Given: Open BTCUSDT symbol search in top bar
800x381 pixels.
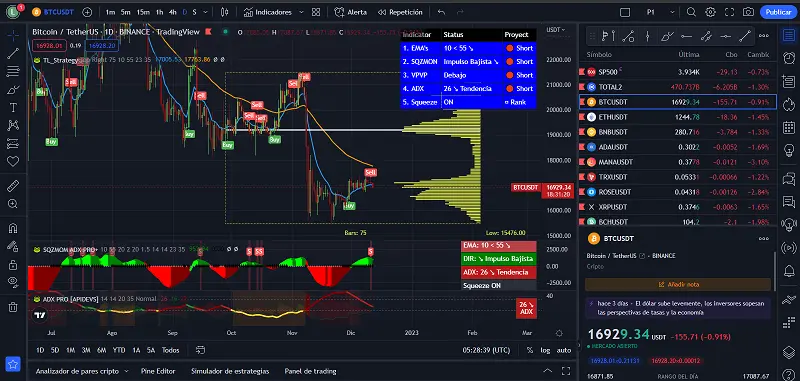Looking at the screenshot, I should [53, 12].
